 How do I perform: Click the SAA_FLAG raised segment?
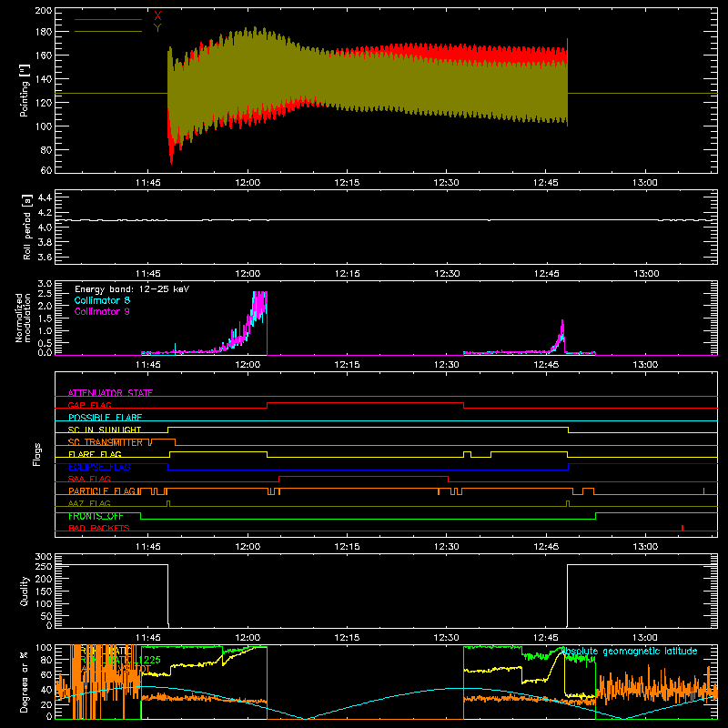(363, 476)
